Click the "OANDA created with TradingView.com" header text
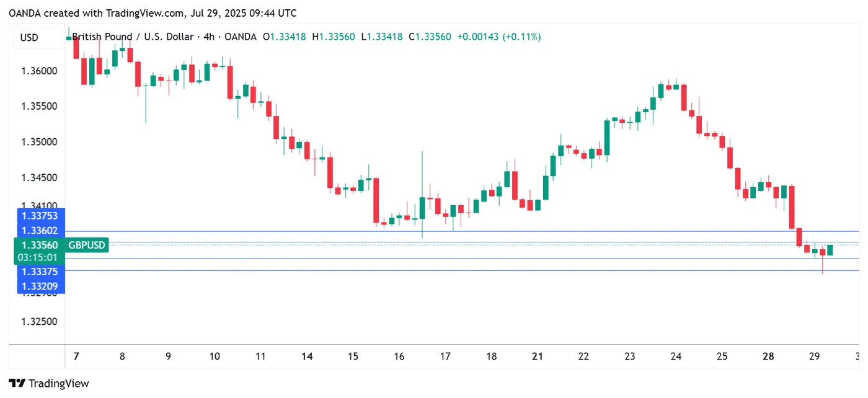The image size is (868, 398). click(x=153, y=12)
